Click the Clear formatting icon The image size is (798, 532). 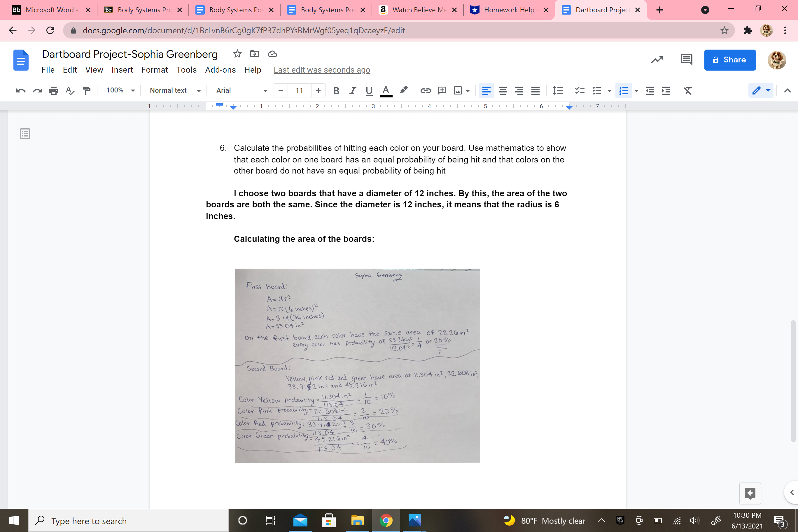[x=687, y=91]
